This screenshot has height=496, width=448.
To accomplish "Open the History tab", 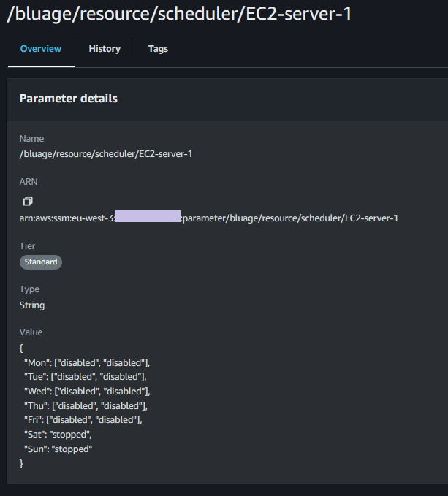I will tap(105, 49).
